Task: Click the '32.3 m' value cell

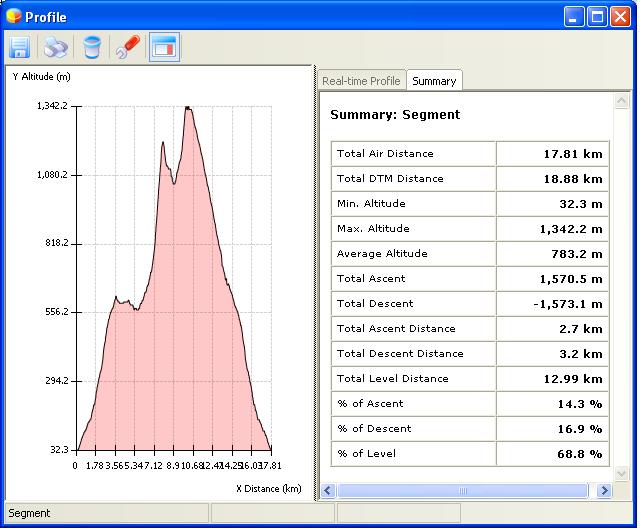Action: click(x=552, y=204)
